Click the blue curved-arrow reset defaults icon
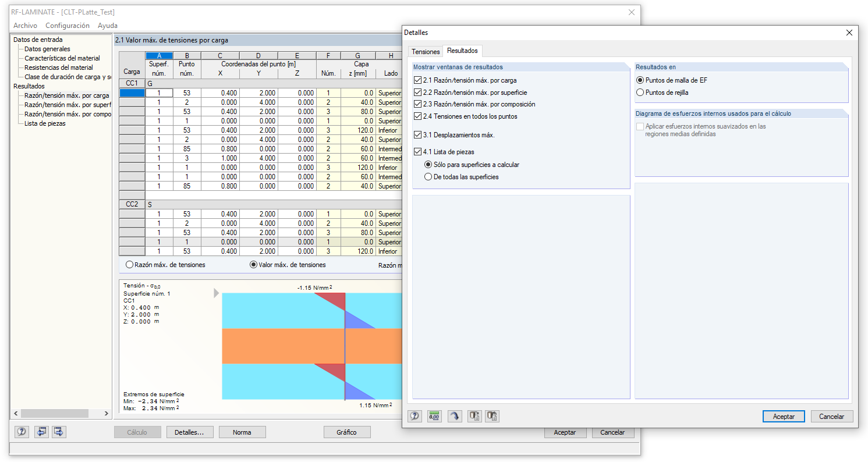The image size is (868, 462). pyautogui.click(x=455, y=416)
